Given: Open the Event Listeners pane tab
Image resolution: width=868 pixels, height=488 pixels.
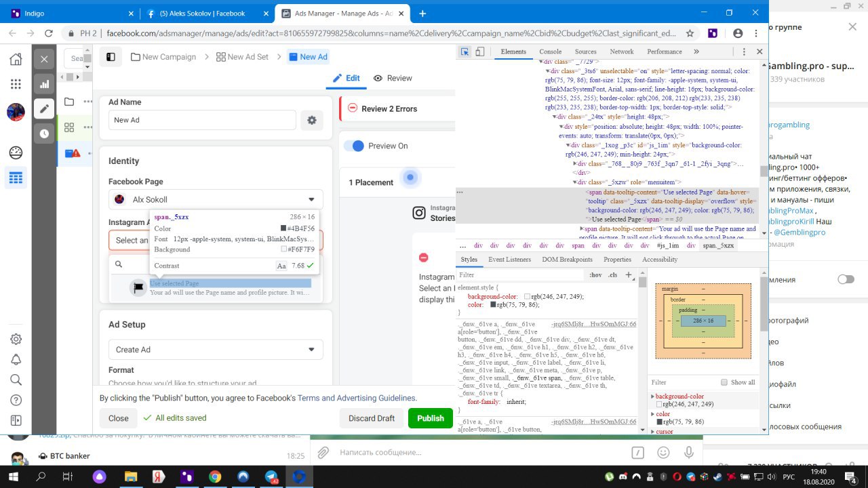Looking at the screenshot, I should [509, 260].
